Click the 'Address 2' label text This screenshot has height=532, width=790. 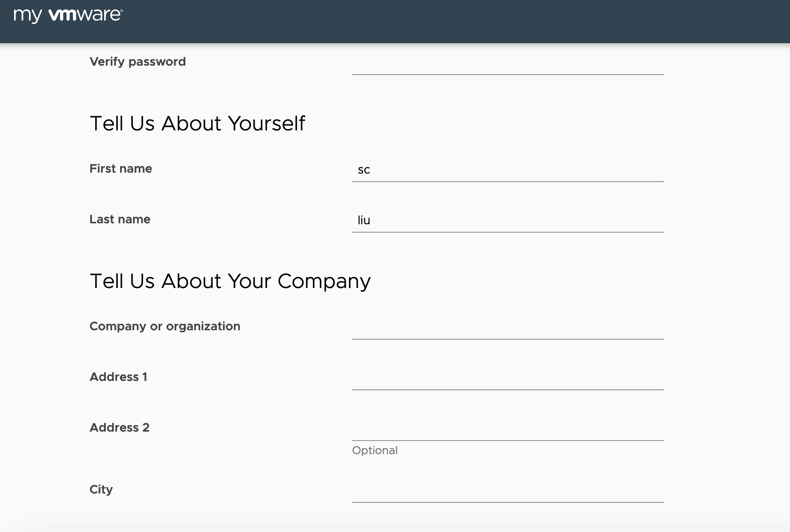coord(119,428)
